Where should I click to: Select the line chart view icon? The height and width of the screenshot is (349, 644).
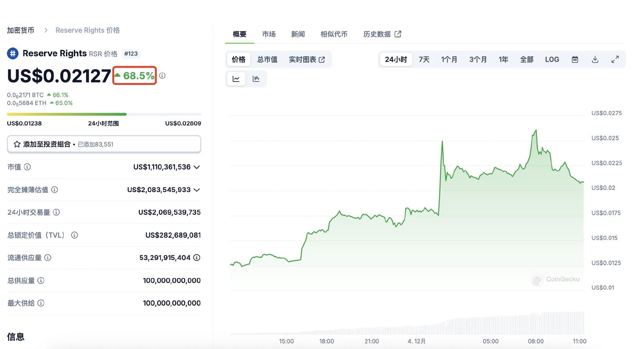236,79
